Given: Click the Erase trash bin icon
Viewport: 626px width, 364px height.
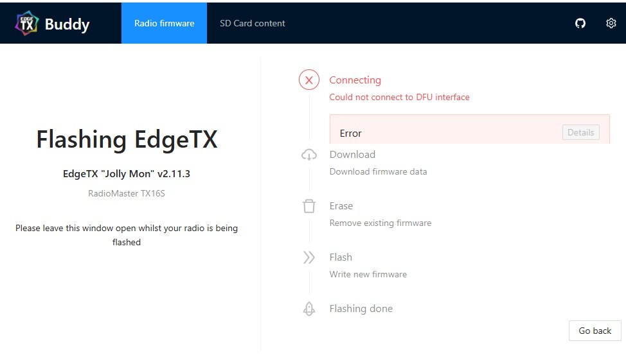Looking at the screenshot, I should pos(309,206).
